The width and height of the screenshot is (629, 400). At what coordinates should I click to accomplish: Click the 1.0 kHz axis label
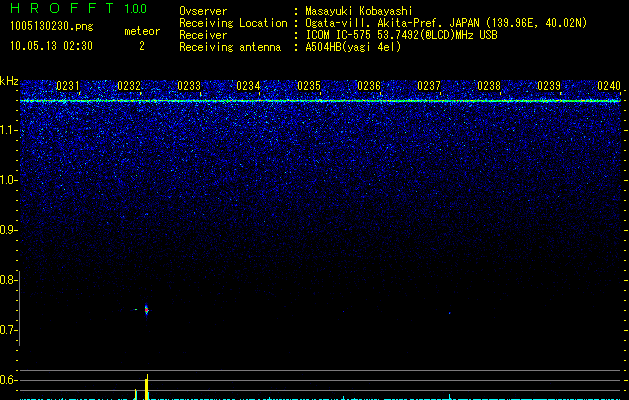click(8, 180)
